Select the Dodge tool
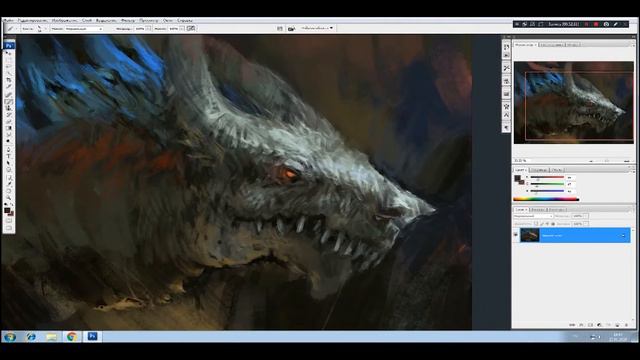Image resolution: width=640 pixels, height=360 pixels. pos(9,142)
